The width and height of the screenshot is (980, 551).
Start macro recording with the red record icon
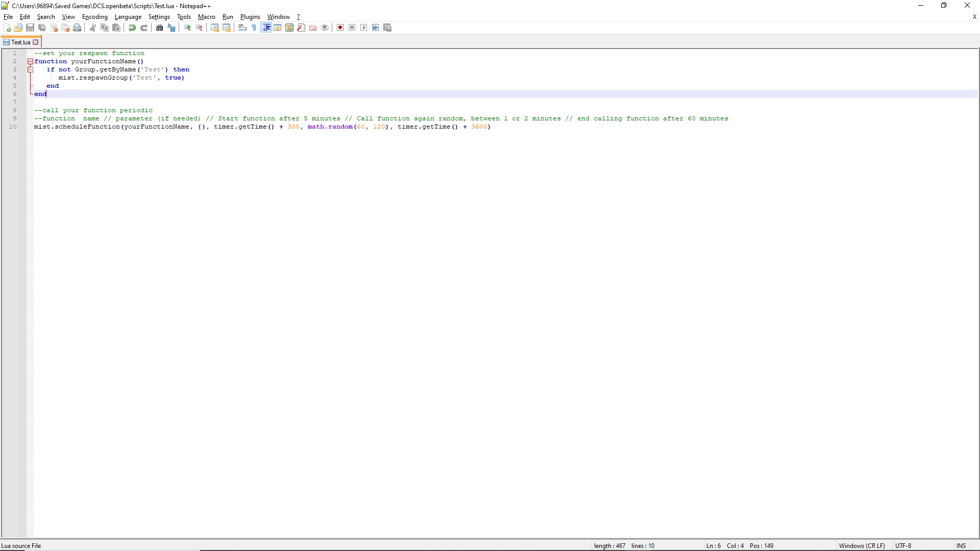[340, 28]
